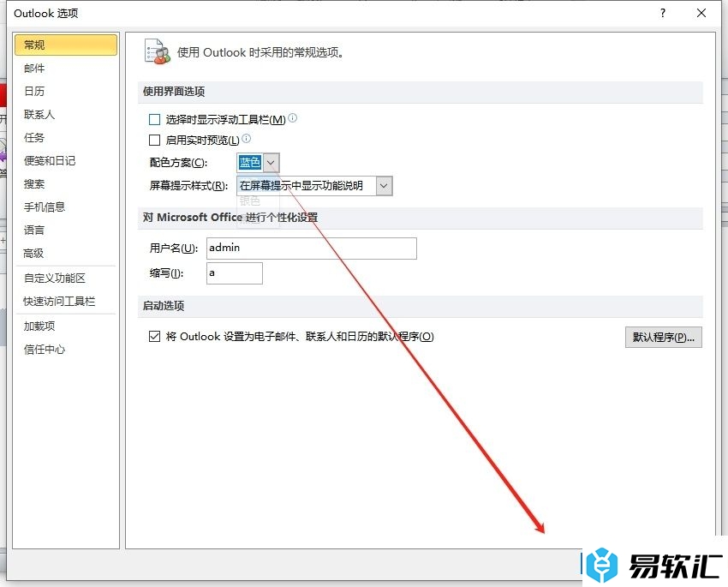Viewport: 728px width, 587px height.
Task: Click the 默认程序 button
Action: click(664, 337)
